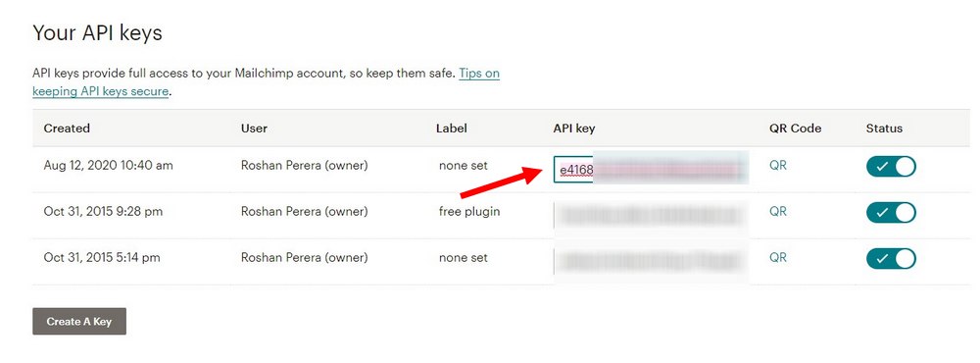Open QR code for Aug 12, 2020 key
Screen dimensions: 980x363
coord(777,166)
